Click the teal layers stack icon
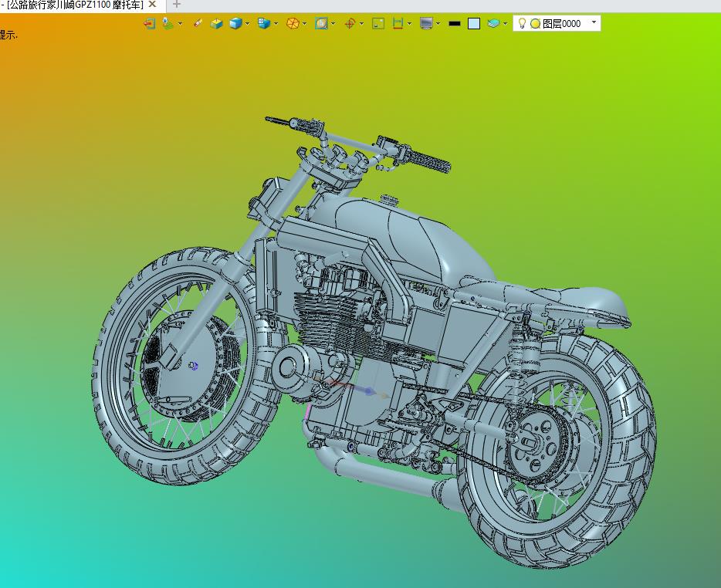This screenshot has height=588, width=721. pyautogui.click(x=493, y=23)
